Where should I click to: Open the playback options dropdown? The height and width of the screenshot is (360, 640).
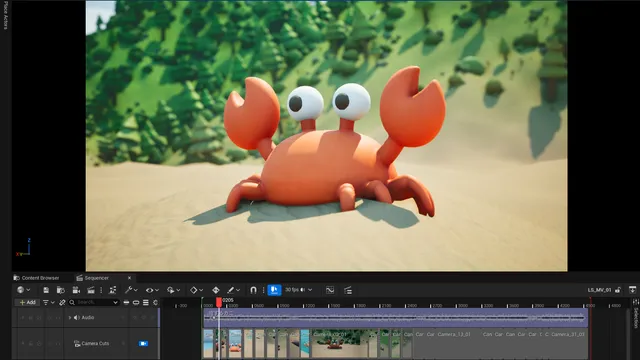[173, 290]
